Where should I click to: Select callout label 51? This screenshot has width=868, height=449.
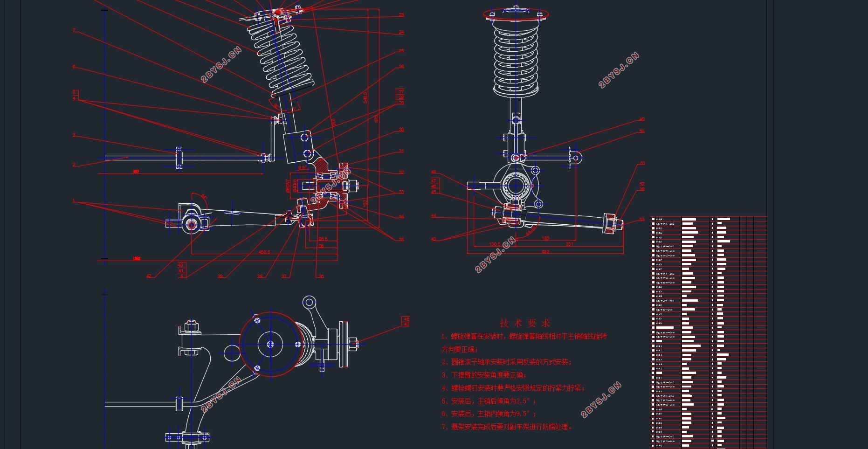click(642, 163)
